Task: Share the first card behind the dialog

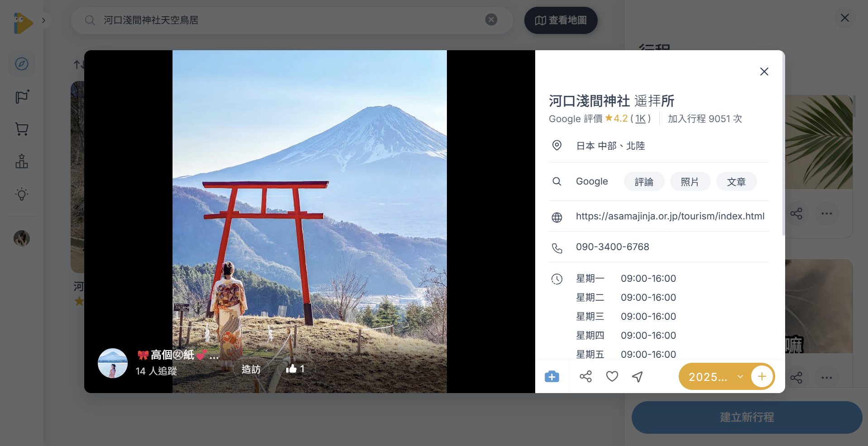Action: (796, 214)
